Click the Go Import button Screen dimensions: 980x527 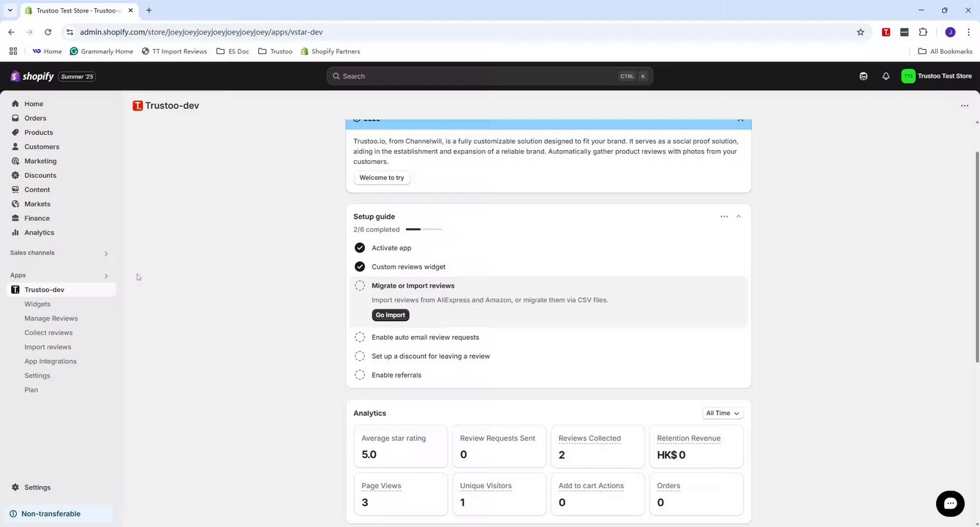tap(391, 315)
